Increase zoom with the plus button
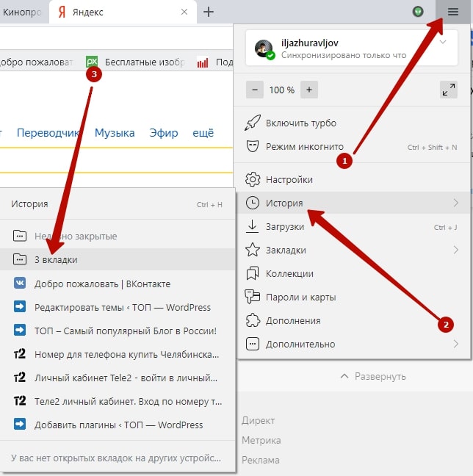This screenshot has height=476, width=473. tap(308, 90)
